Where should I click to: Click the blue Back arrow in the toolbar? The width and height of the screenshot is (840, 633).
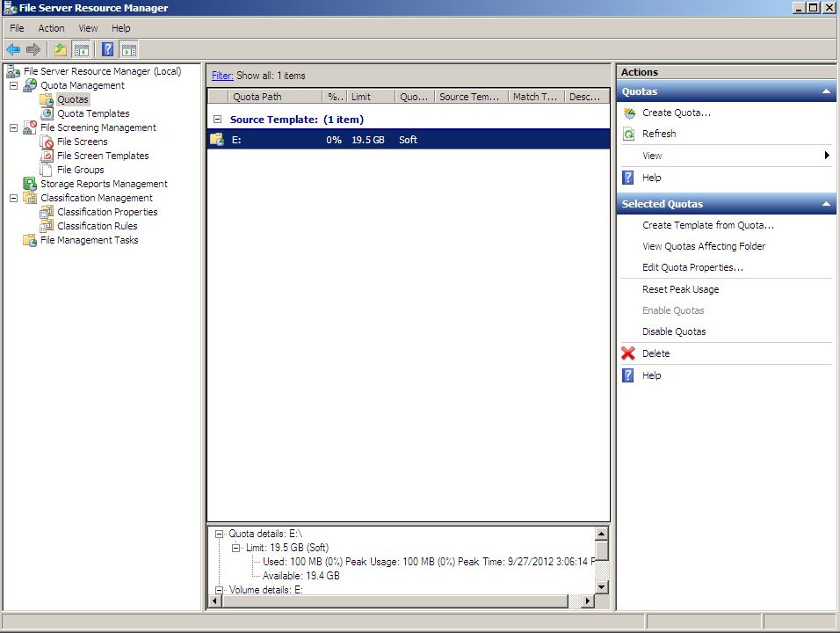coord(13,49)
